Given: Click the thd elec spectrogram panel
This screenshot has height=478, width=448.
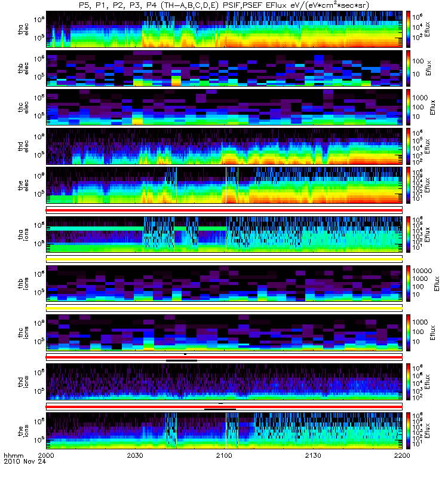Looking at the screenshot, I should pyautogui.click(x=224, y=146).
